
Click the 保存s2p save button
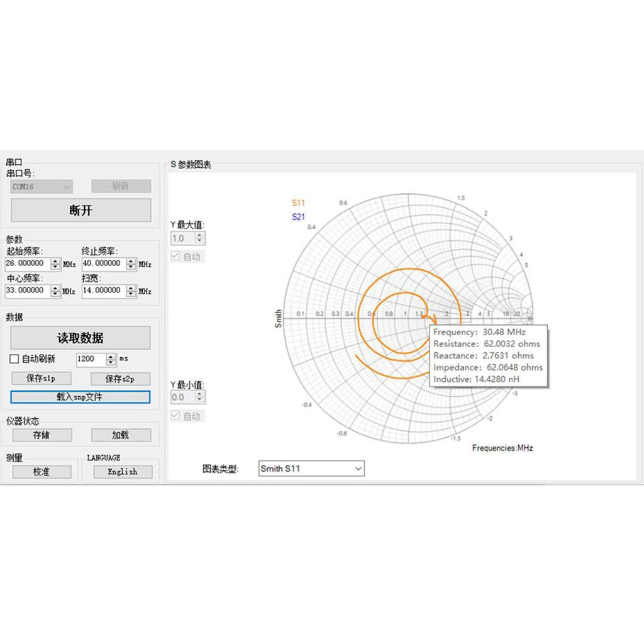pos(120,379)
